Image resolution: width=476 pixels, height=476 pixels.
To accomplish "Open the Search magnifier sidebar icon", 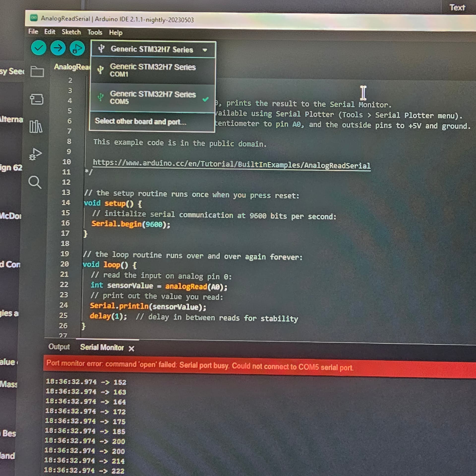I will point(35,182).
